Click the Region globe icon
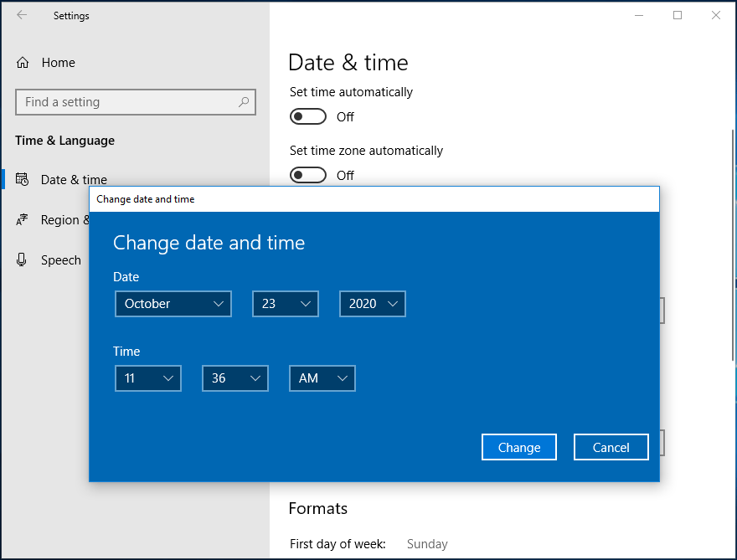Viewport: 737px width, 560px height. (20, 219)
